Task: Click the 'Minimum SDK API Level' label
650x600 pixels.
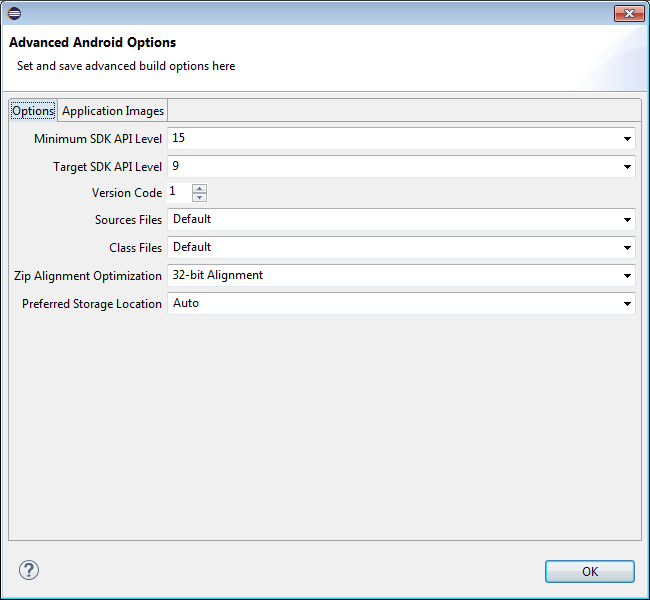Action: [x=98, y=139]
